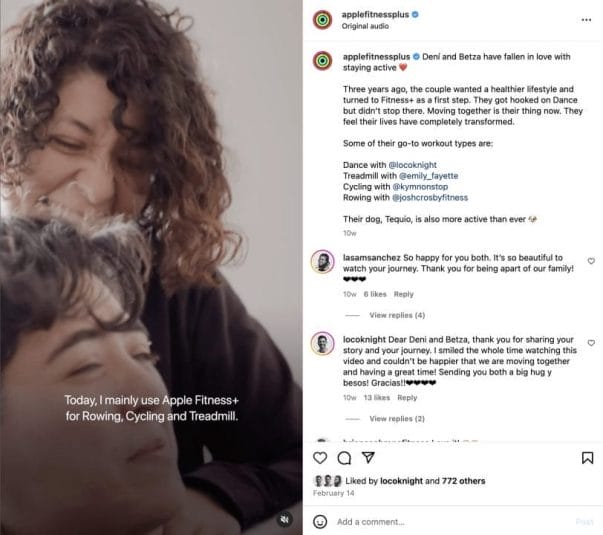Reply to lasamsanchez's comment
This screenshot has height=535, width=603.
pos(403,294)
